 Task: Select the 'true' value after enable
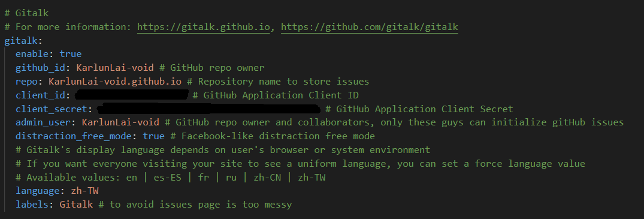[x=71, y=54]
